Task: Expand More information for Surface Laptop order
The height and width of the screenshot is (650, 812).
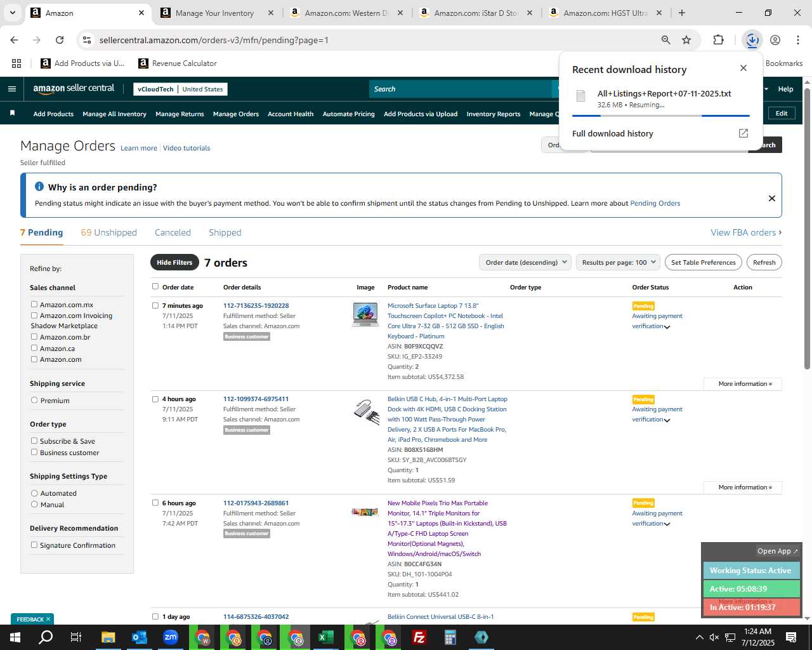Action: (743, 384)
